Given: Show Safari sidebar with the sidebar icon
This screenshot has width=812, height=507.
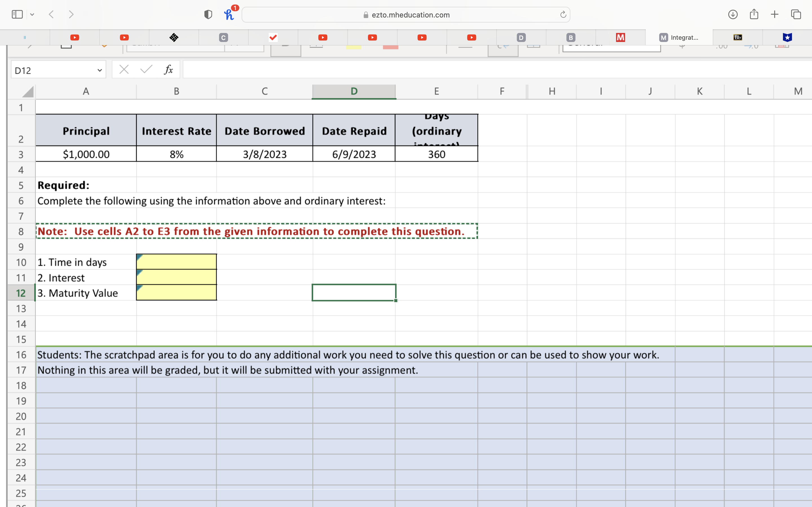Looking at the screenshot, I should click(17, 14).
